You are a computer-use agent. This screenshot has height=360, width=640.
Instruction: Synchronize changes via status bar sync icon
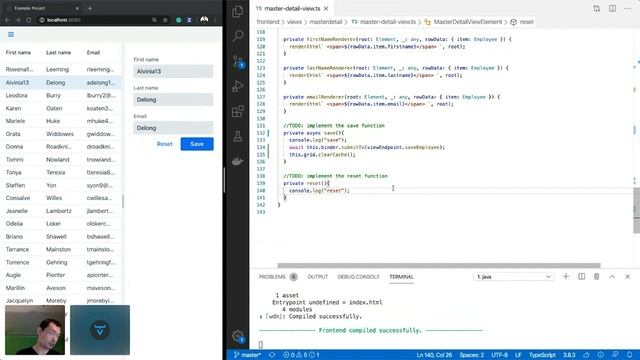(x=272, y=355)
